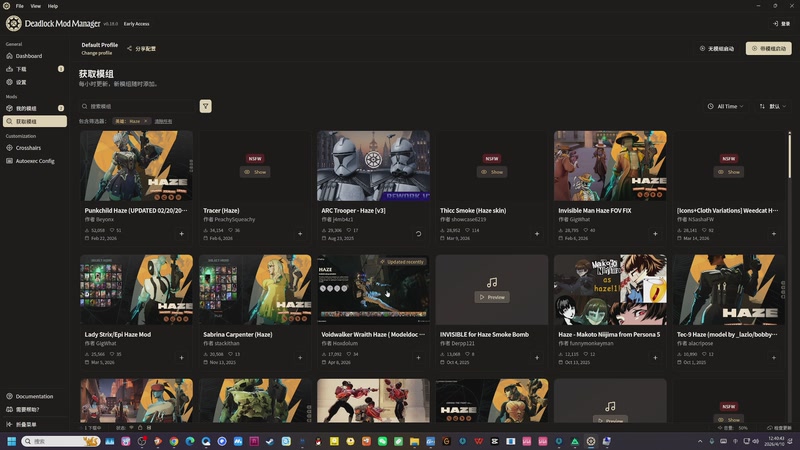Screen dimensions: 800x450
Task: Focus the 搜索模组 mod search field
Action: tap(138, 106)
